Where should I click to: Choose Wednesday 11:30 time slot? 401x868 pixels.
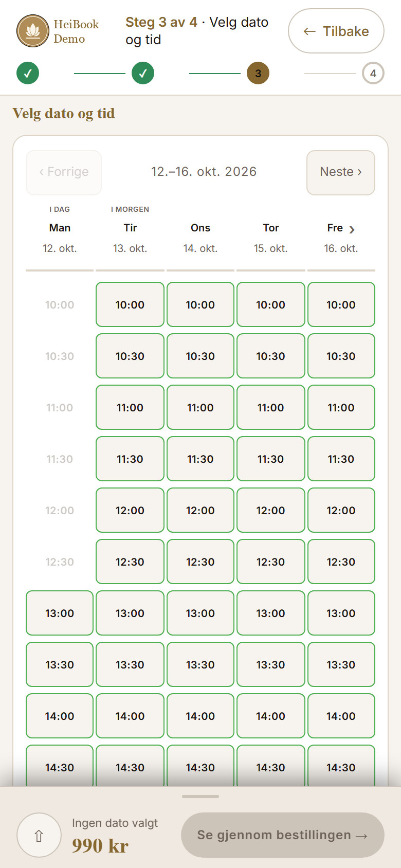click(200, 459)
